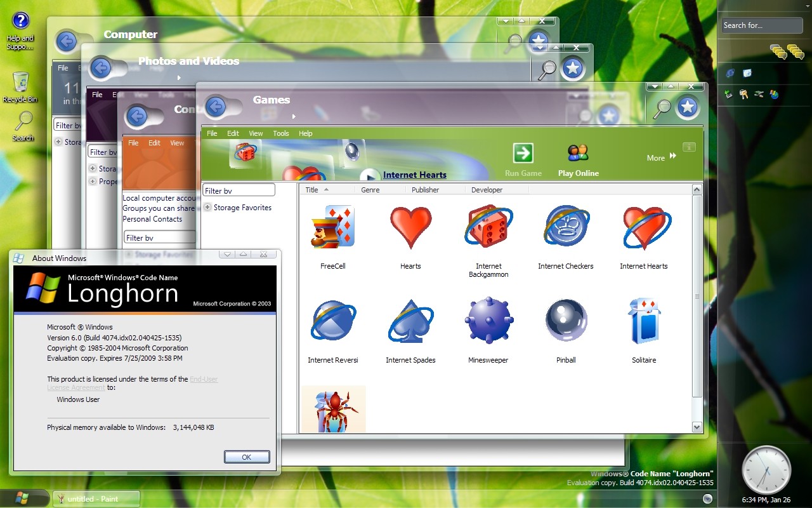Open the Tools menu in the Games window
The height and width of the screenshot is (508, 812).
click(x=280, y=133)
